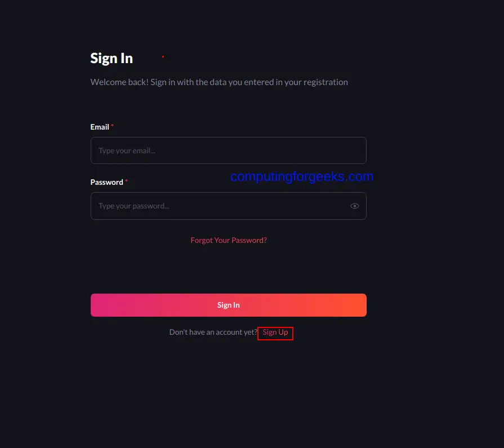Screen dimensions: 504x448
Task: Click the "Type your email..." placeholder
Action: pyautogui.click(x=127, y=151)
